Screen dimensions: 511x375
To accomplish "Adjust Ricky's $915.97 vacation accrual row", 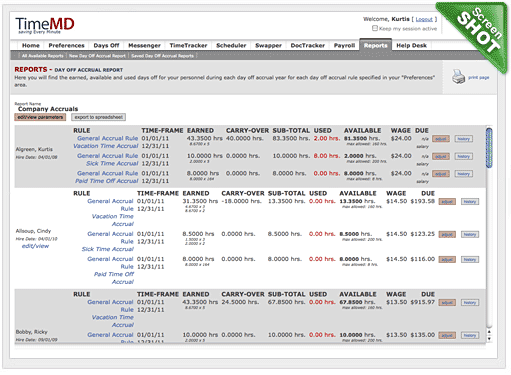I will click(447, 303).
